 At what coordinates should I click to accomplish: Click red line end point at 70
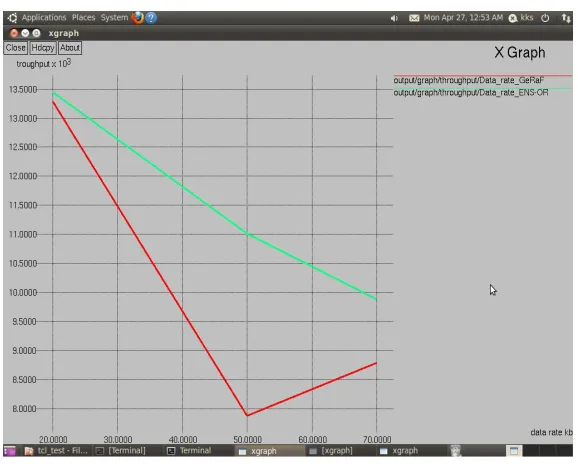(x=376, y=363)
